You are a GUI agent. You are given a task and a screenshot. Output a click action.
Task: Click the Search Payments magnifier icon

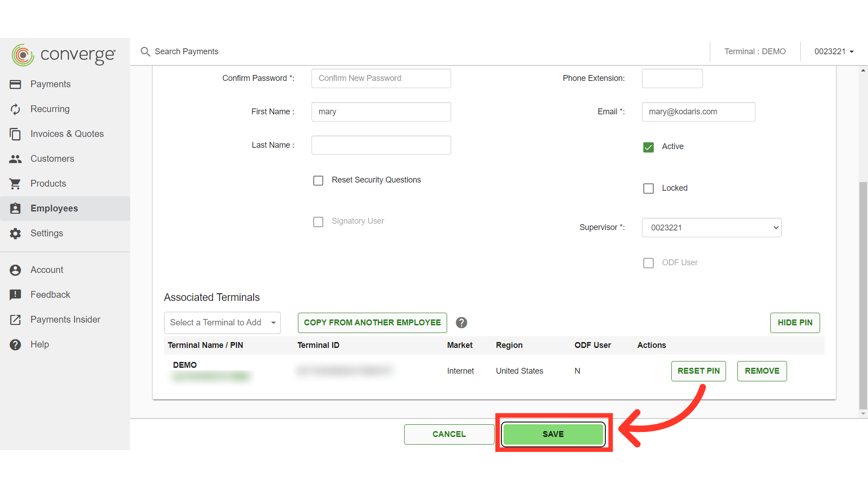[145, 52]
